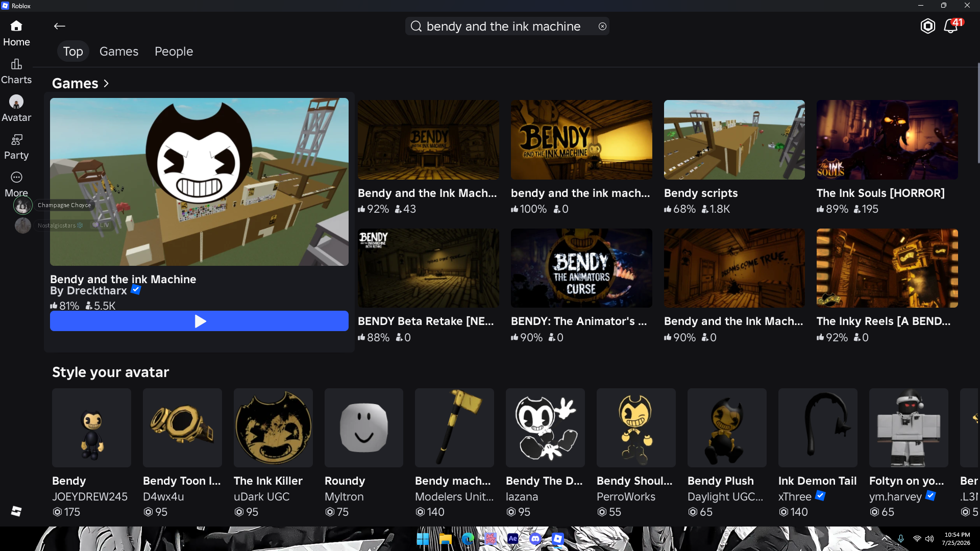980x551 pixels.
Task: Open BENDY Beta Retake thumbnail
Action: click(x=428, y=268)
